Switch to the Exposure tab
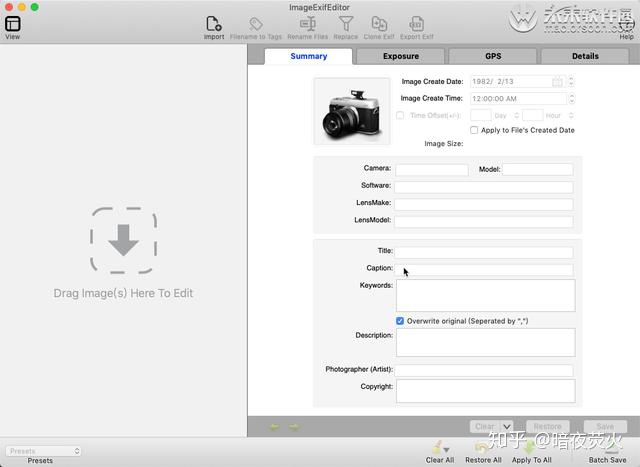Image resolution: width=640 pixels, height=467 pixels. click(x=401, y=56)
